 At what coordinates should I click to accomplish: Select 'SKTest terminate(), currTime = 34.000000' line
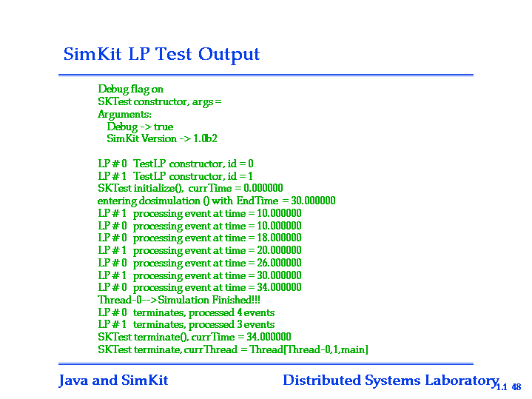click(195, 338)
